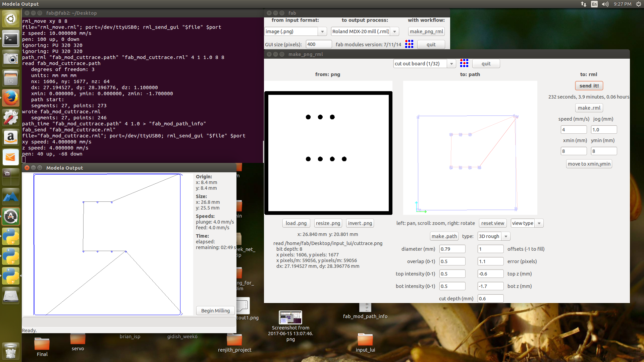Click quit in the make_png_rml window
This screenshot has width=644, height=362.
coord(486,64)
